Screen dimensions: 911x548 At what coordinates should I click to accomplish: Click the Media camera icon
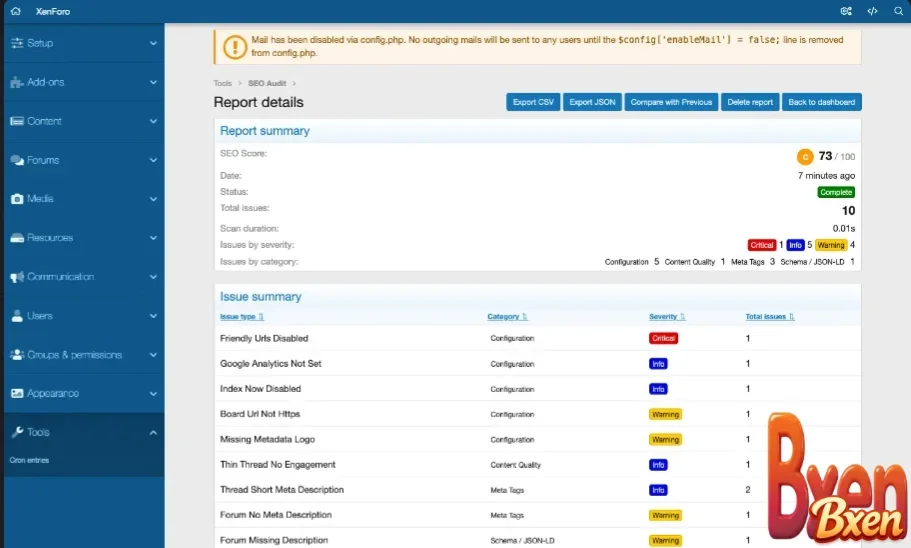(x=17, y=199)
